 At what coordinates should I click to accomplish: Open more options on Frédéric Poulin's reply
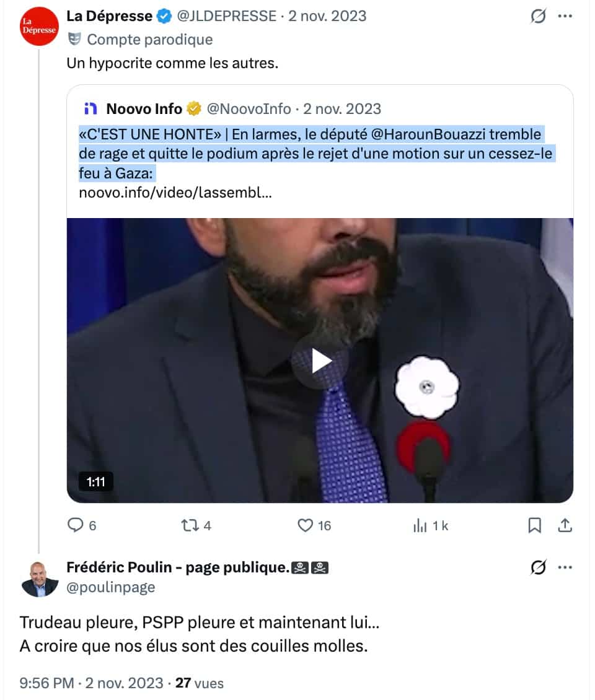coord(565,567)
